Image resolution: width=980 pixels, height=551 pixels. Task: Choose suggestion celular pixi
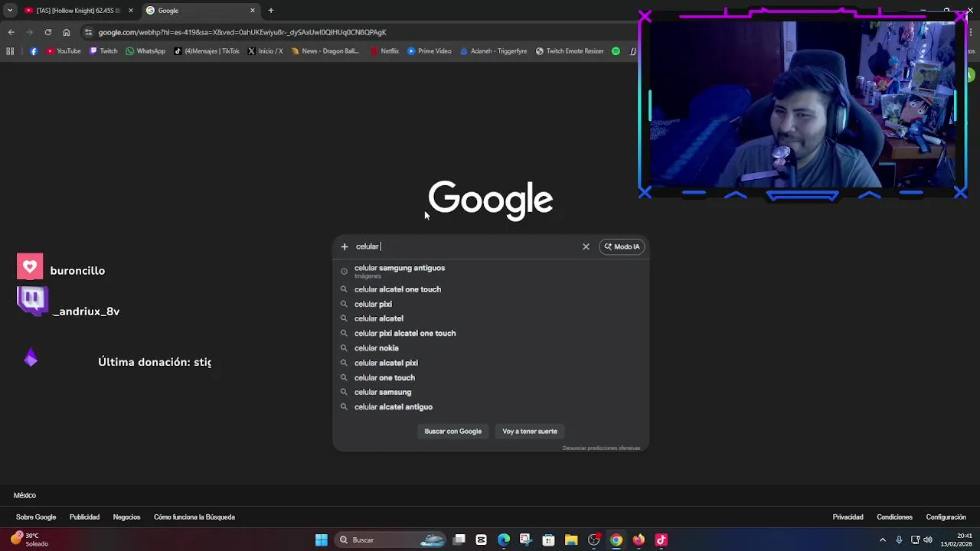(490, 304)
